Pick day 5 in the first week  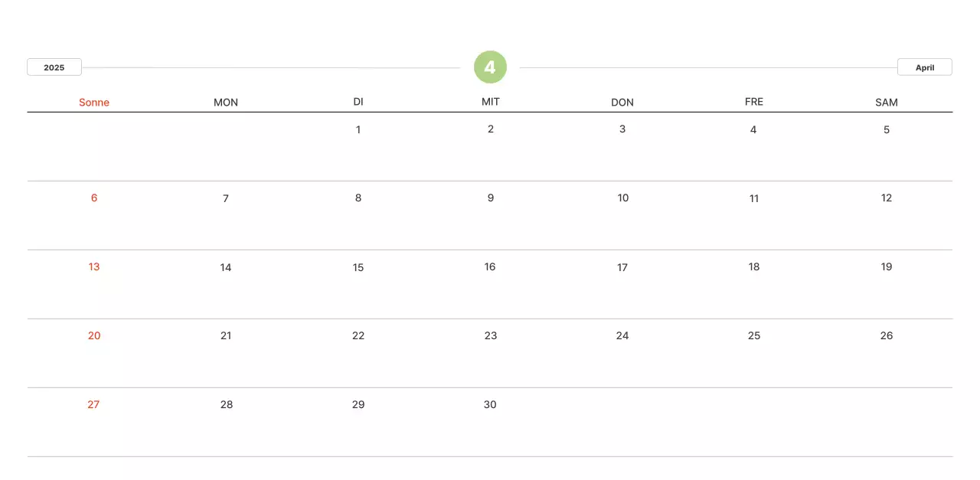click(887, 129)
